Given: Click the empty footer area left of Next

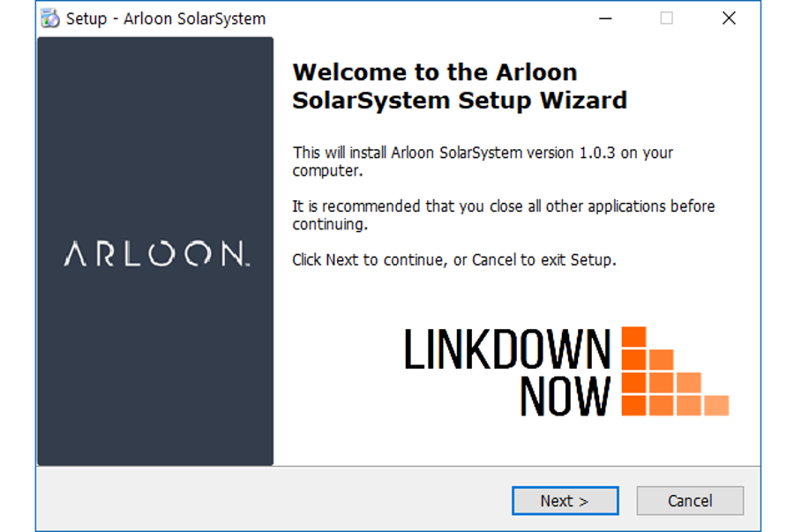Looking at the screenshot, I should click(x=265, y=500).
